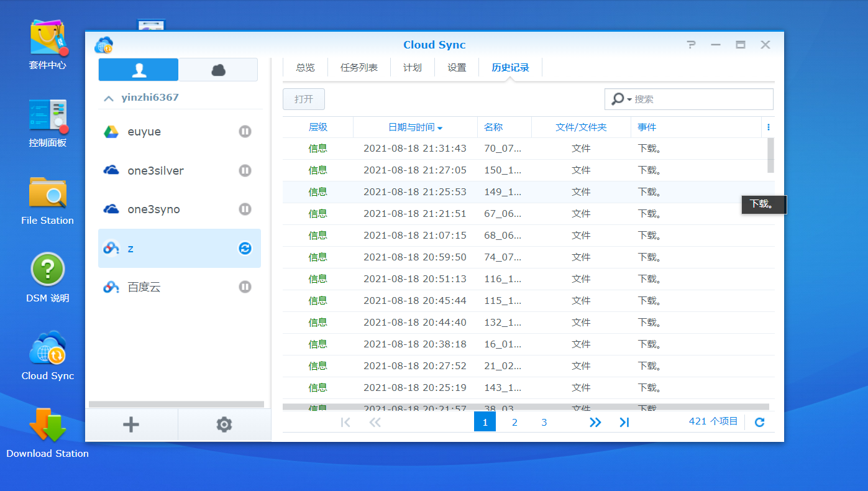Screen dimensions: 868x491
Task: Select the euyue connection
Action: click(x=180, y=132)
